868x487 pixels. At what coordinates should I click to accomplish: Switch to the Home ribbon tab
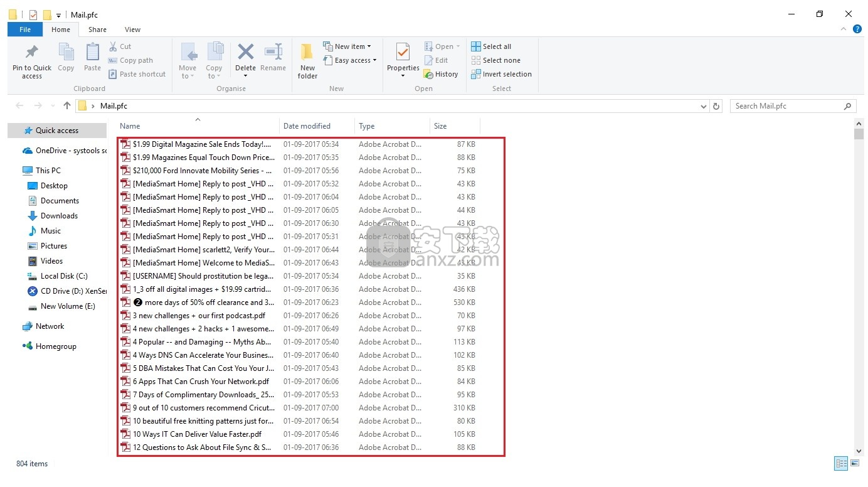[x=61, y=29]
